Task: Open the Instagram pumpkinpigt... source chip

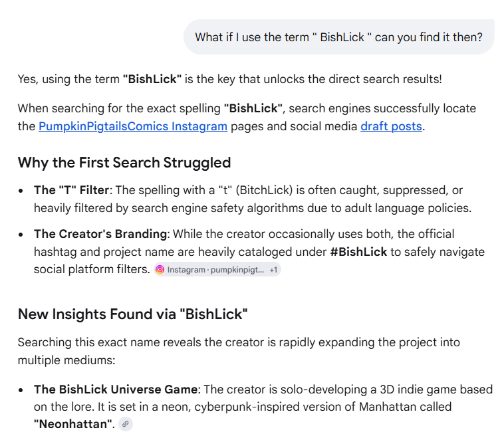Action: pos(217,270)
